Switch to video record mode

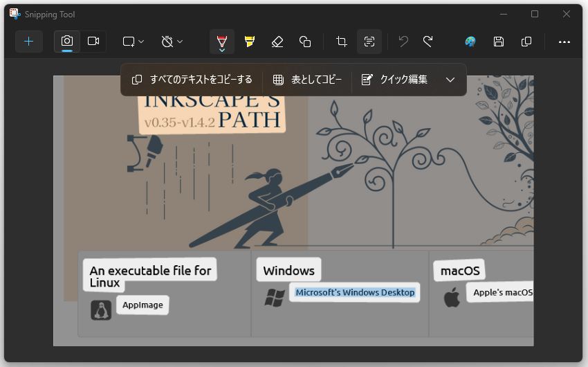pos(93,41)
